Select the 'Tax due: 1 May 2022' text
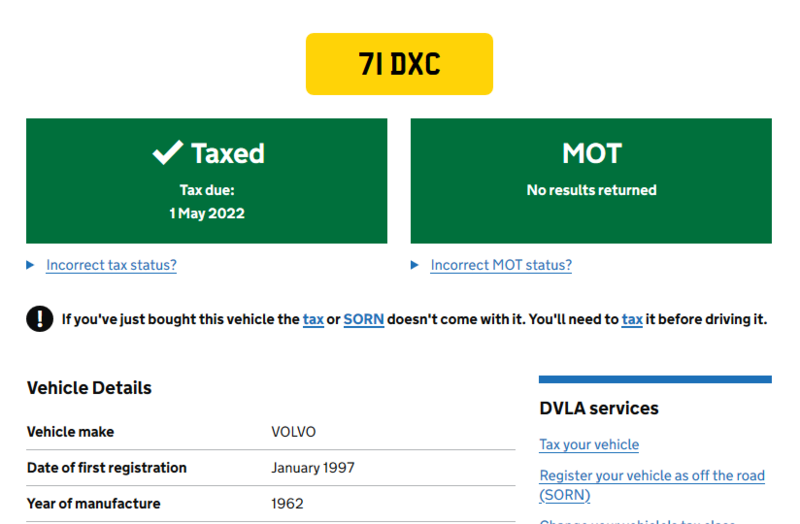 click(x=207, y=201)
